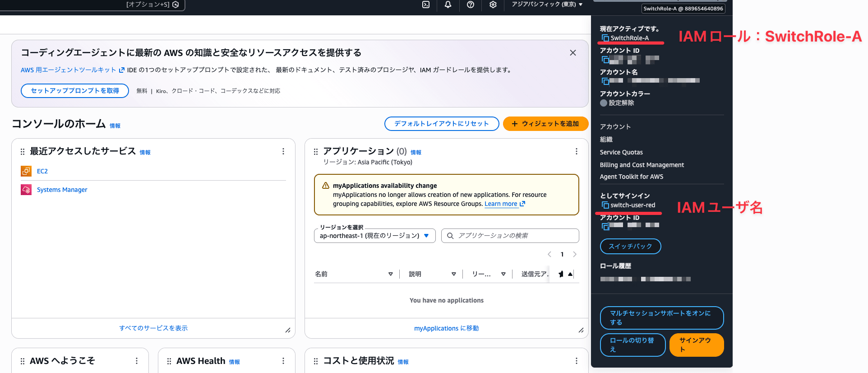Click the setup prompt button
868x373 pixels.
[x=75, y=91]
